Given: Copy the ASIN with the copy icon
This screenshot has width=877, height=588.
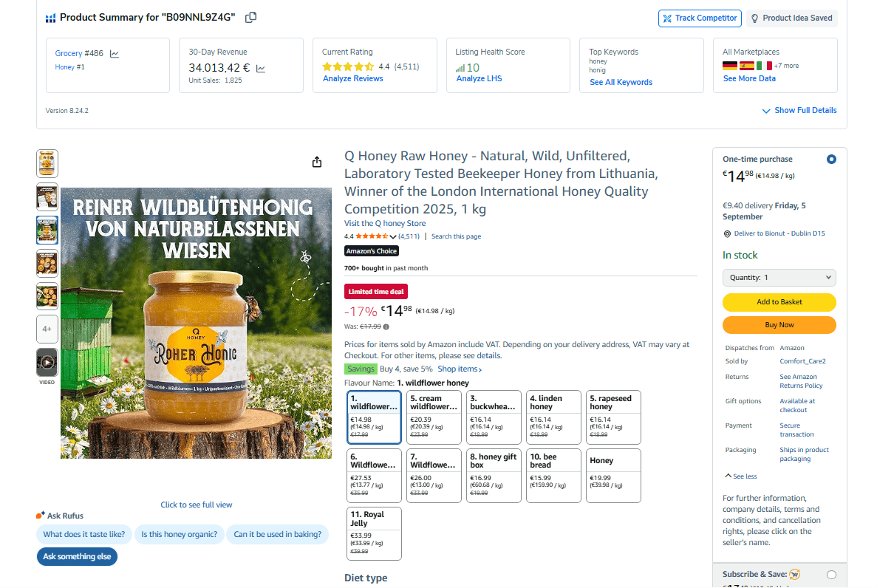Looking at the screenshot, I should tap(250, 17).
